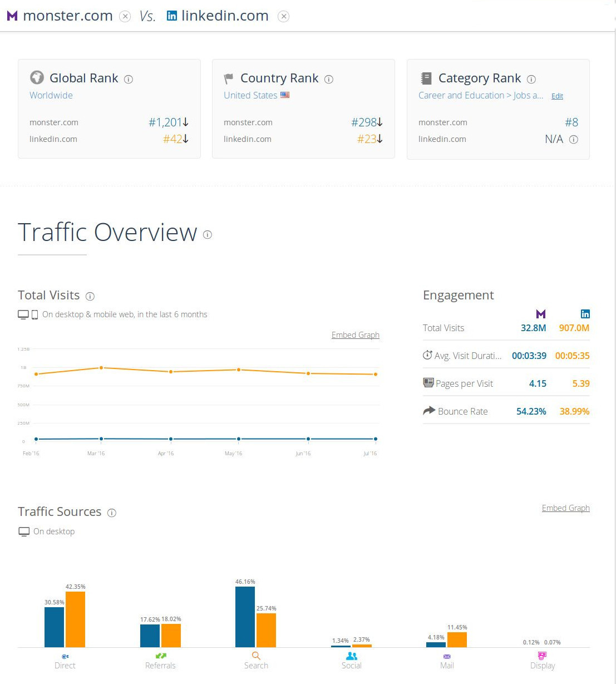Click the monster.com Search bar 46.16%

[245, 617]
